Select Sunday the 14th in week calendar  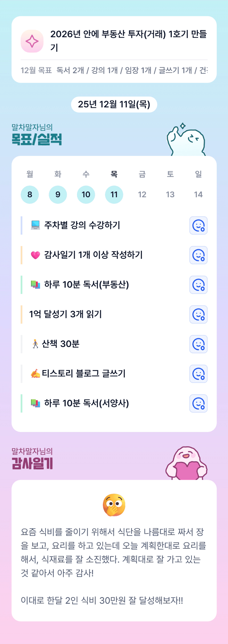[198, 195]
